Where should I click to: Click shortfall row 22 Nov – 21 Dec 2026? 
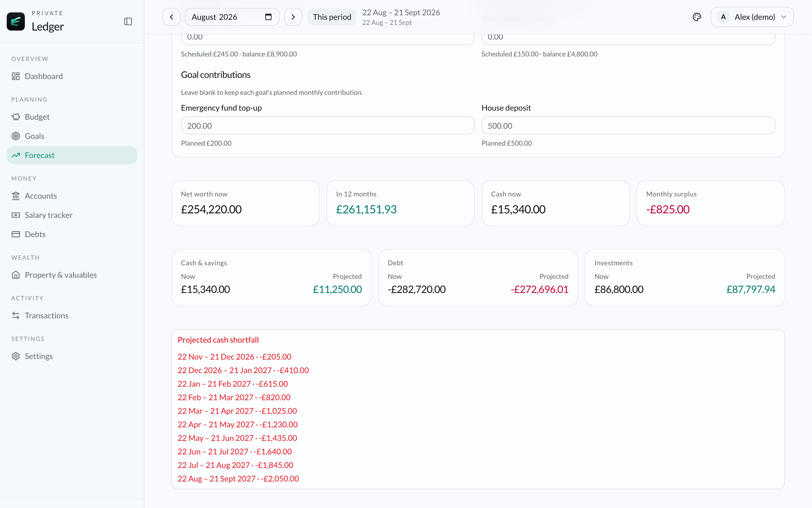234,357
